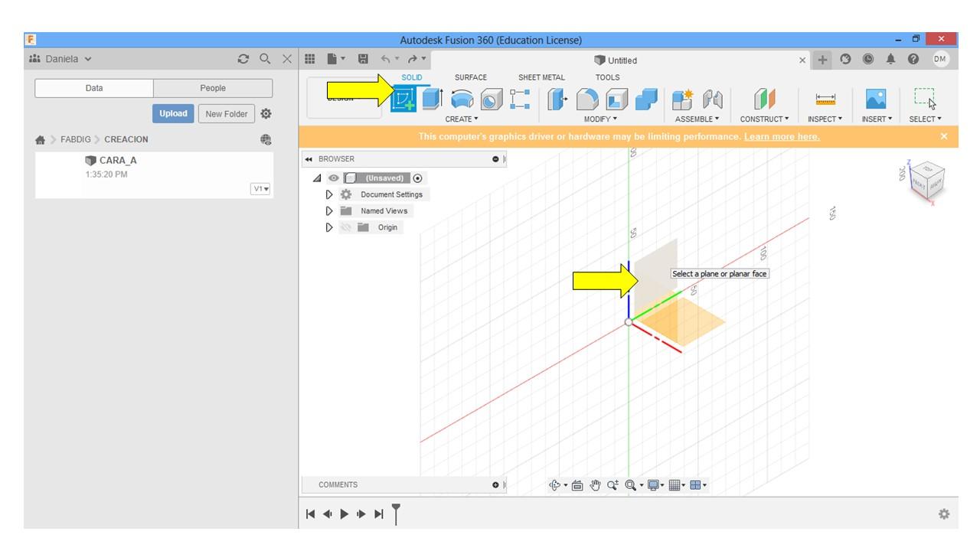This screenshot has width=980, height=551.
Task: Open the notifications bell
Action: click(890, 59)
